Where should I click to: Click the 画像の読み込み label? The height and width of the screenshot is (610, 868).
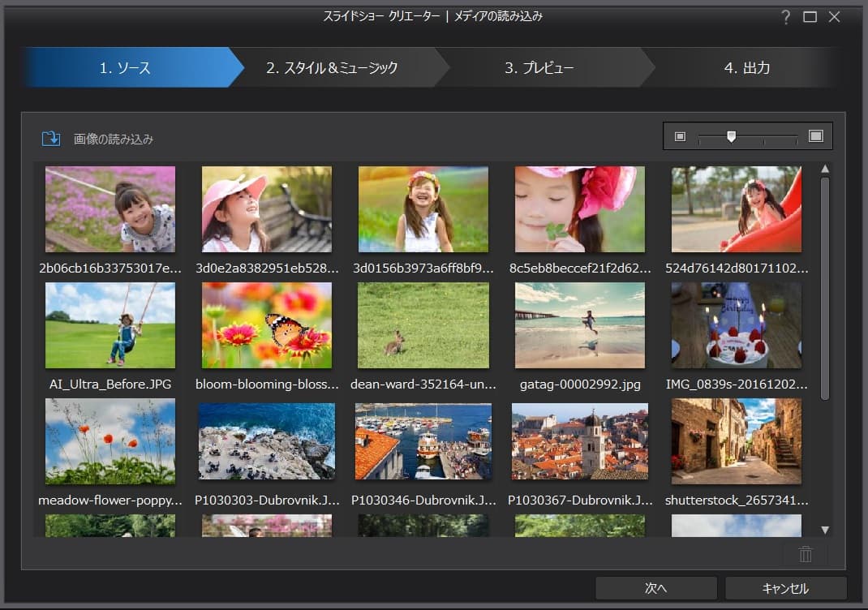pyautogui.click(x=114, y=140)
